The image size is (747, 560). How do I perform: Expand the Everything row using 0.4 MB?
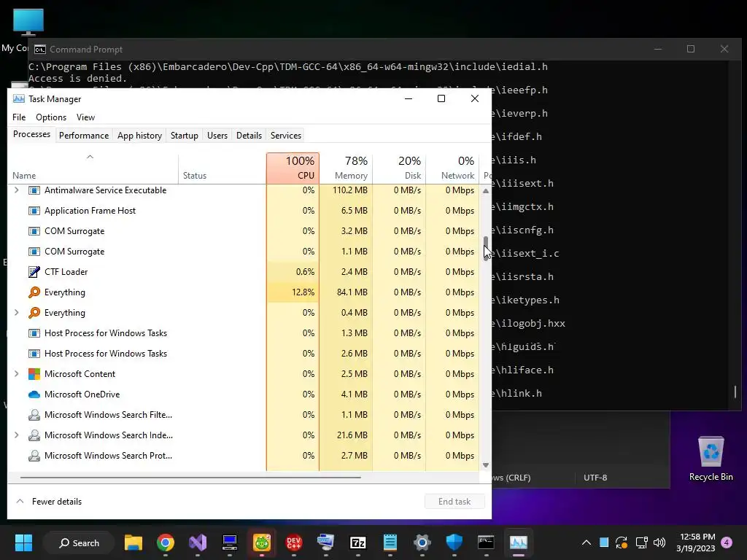click(17, 312)
